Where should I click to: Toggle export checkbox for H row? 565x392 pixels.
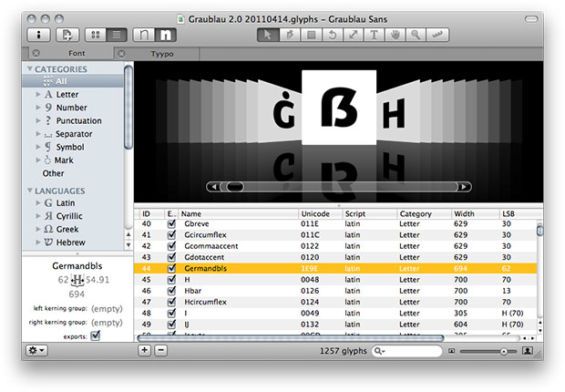click(x=172, y=280)
